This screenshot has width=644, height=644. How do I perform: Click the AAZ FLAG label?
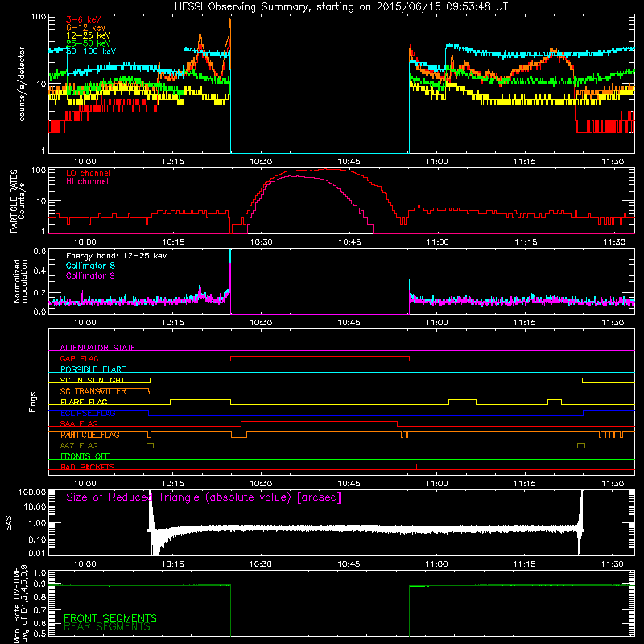pos(79,446)
